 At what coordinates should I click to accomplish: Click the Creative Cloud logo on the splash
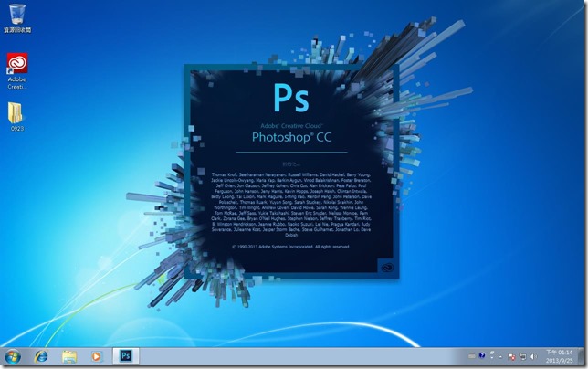[x=387, y=268]
